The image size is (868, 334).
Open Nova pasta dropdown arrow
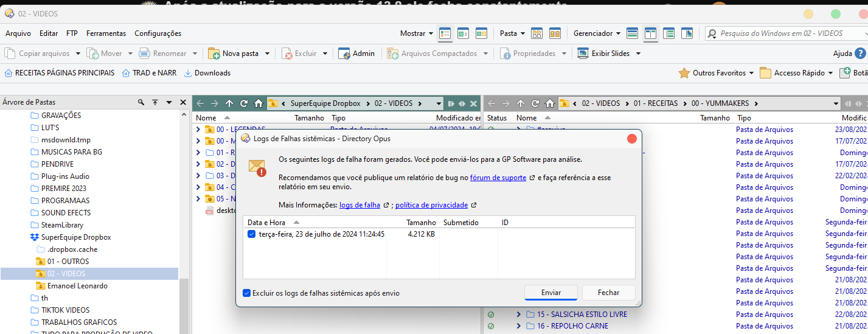pos(267,54)
